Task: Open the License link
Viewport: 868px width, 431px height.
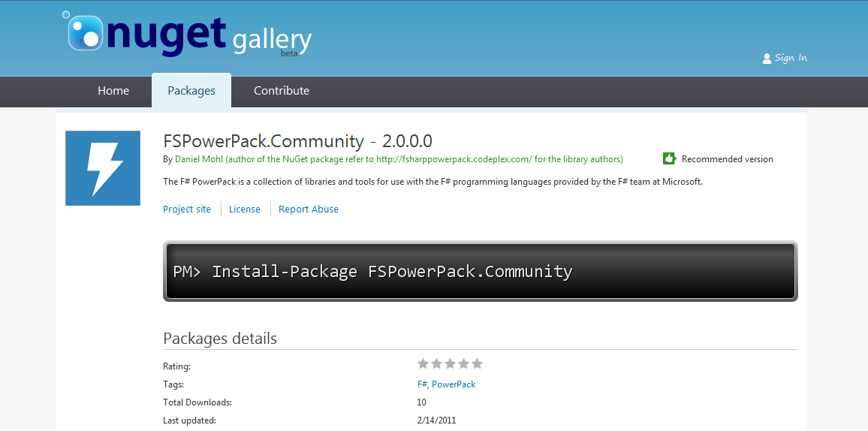Action: click(245, 209)
